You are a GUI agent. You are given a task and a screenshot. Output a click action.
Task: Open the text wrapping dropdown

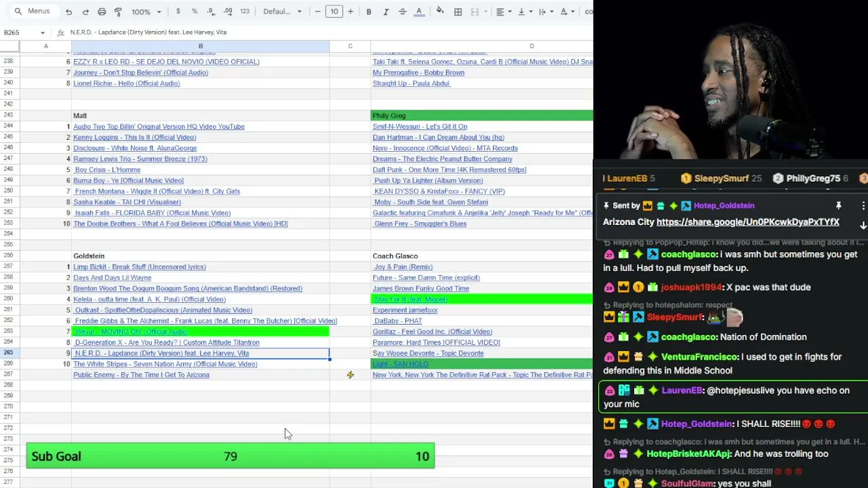[547, 12]
